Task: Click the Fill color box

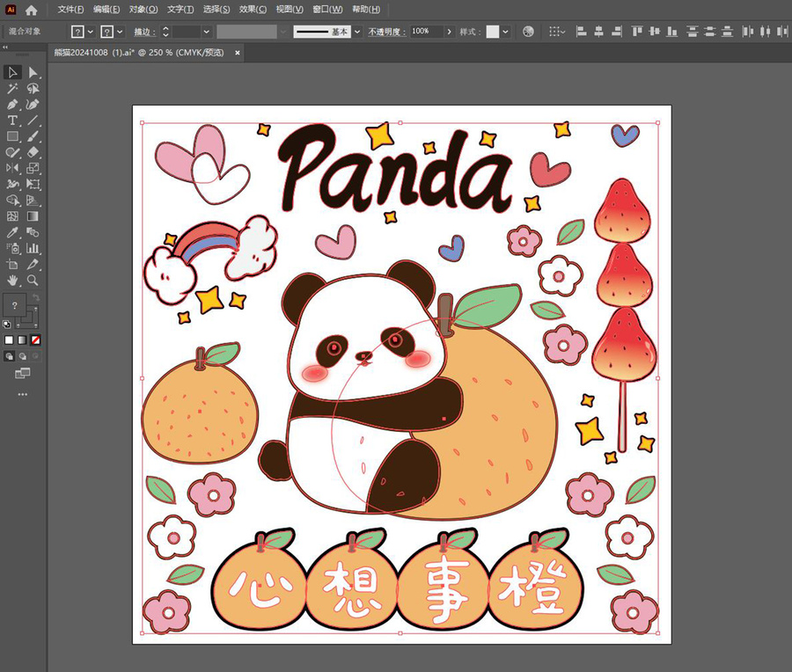Action: 15,305
